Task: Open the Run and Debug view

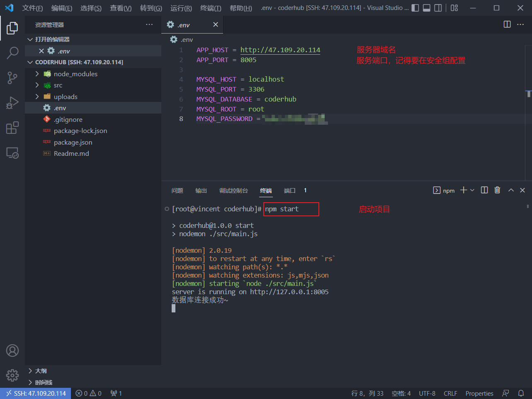Action: pos(12,102)
